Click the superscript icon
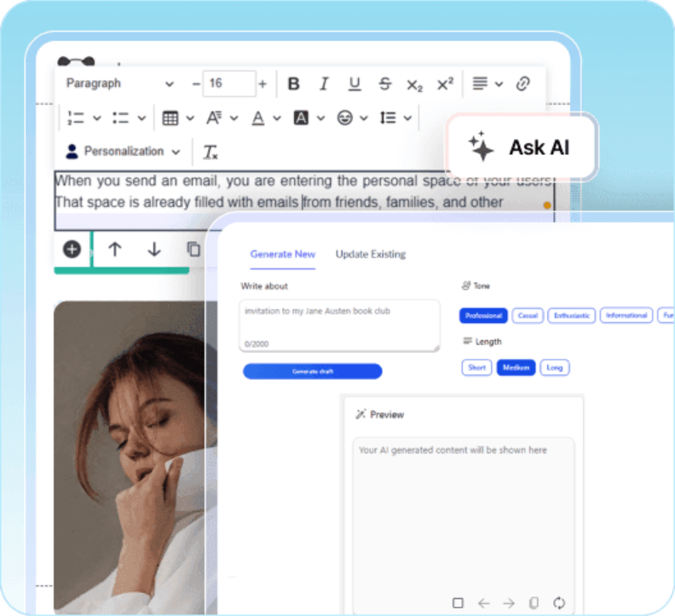This screenshot has height=616, width=675. [x=445, y=83]
